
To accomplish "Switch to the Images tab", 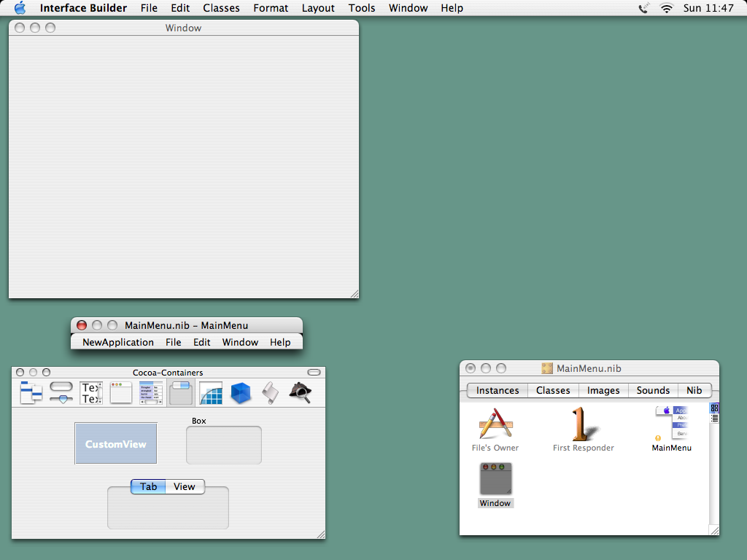I will (x=603, y=391).
